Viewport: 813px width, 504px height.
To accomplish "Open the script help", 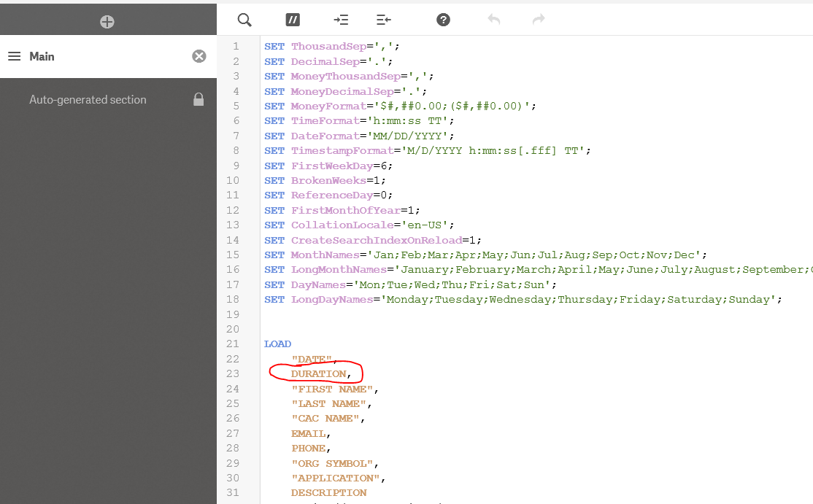I will (x=443, y=20).
